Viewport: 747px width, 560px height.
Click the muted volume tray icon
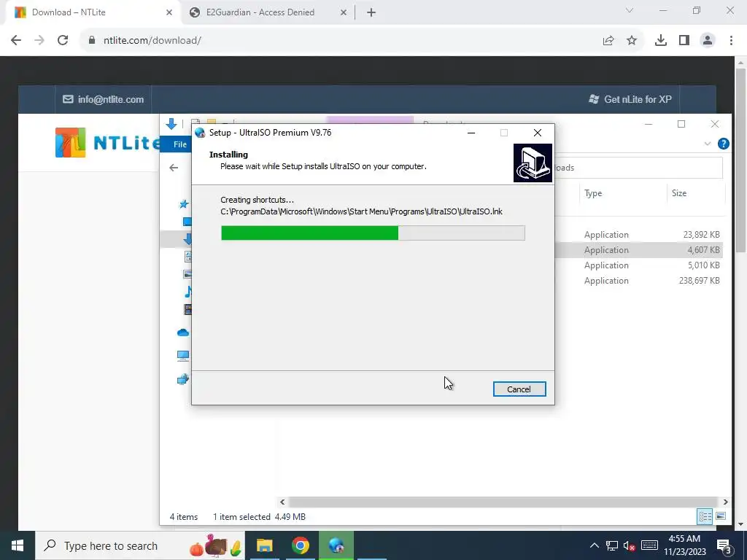click(629, 545)
